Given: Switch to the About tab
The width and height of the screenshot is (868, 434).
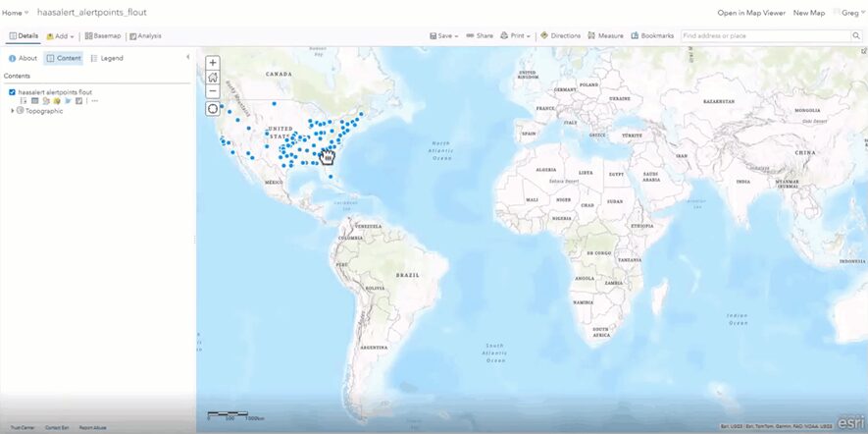Looking at the screenshot, I should pos(23,58).
